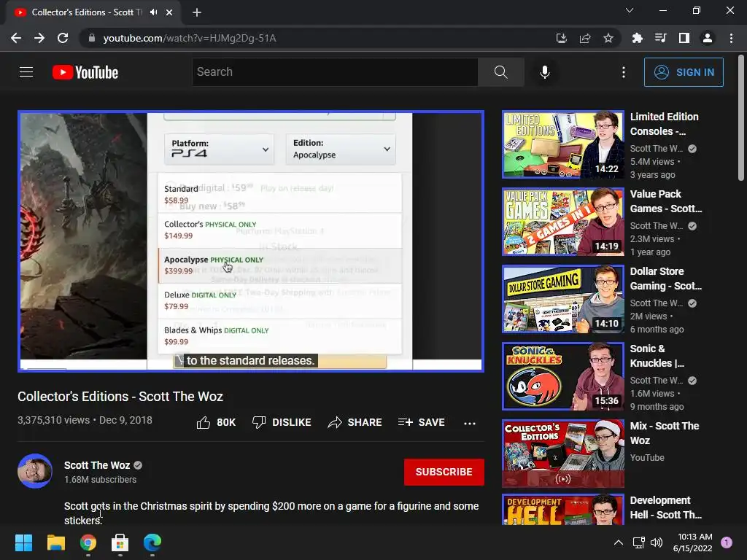The image size is (747, 560).
Task: Click the main video player
Action: pyautogui.click(x=251, y=241)
